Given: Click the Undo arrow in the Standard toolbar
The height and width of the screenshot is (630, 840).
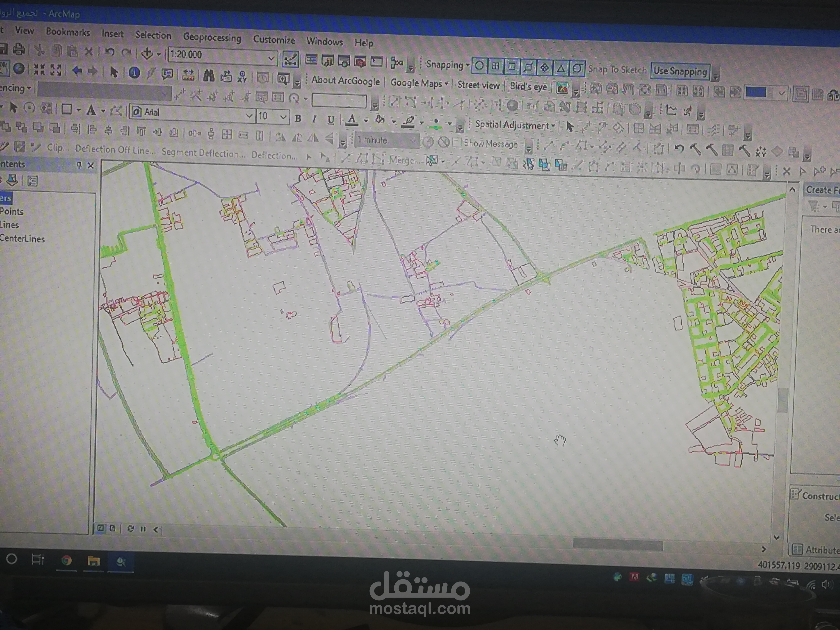Looking at the screenshot, I should click(x=110, y=52).
